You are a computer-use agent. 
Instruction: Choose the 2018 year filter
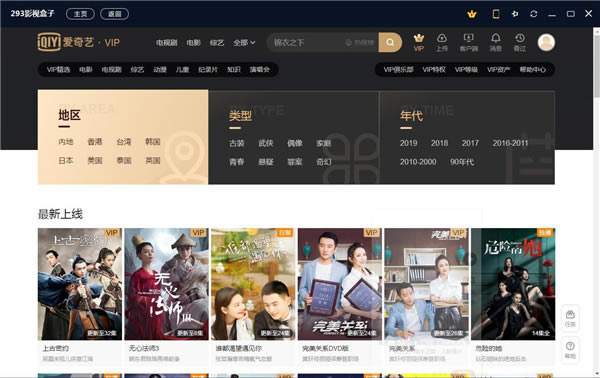click(439, 143)
